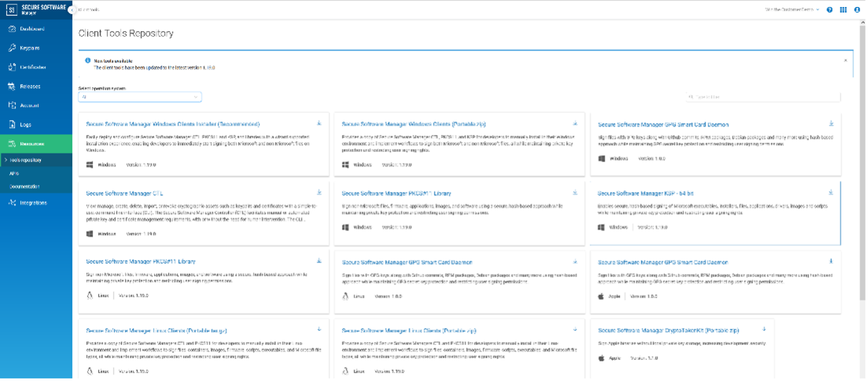Download the Windows Clients Installer (Recommended)

[x=319, y=123]
